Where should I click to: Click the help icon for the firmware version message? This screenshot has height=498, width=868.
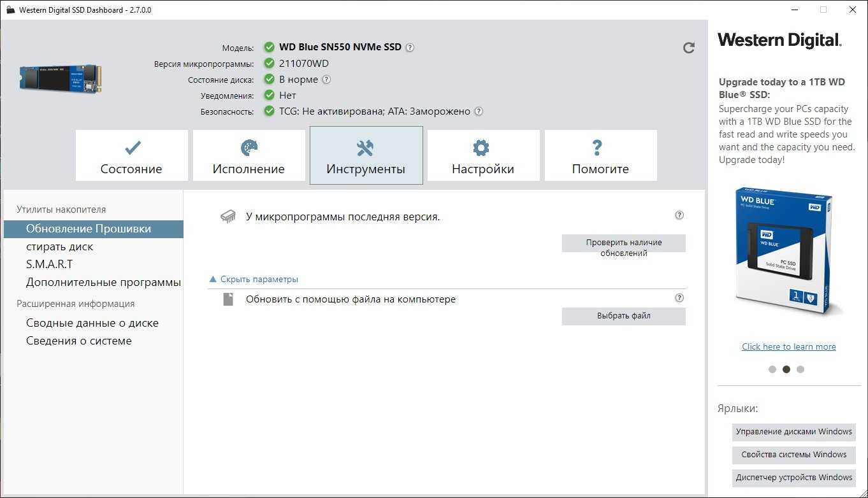click(x=679, y=215)
